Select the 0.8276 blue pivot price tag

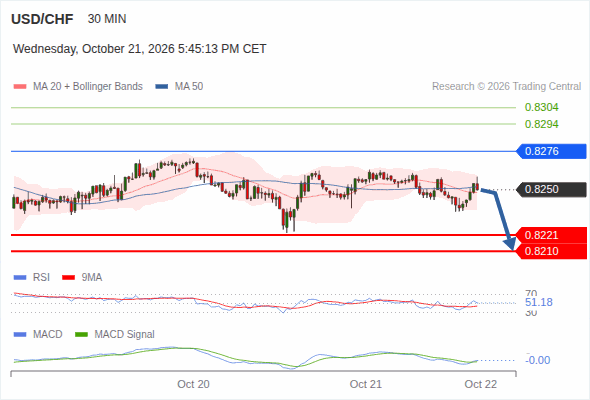(551, 151)
